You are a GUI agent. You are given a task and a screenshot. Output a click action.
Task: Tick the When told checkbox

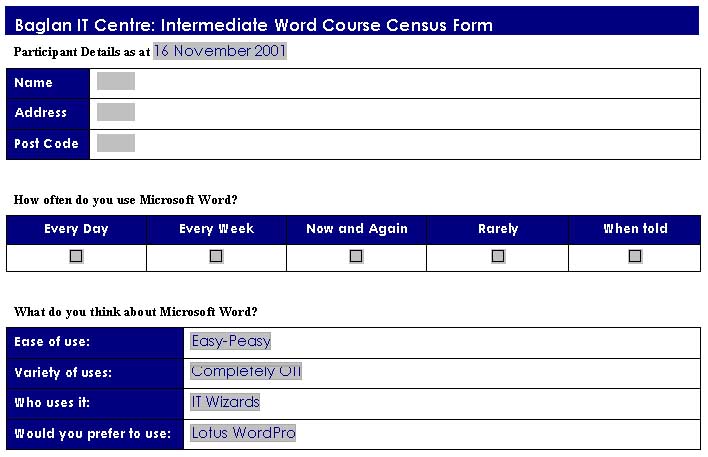click(635, 256)
